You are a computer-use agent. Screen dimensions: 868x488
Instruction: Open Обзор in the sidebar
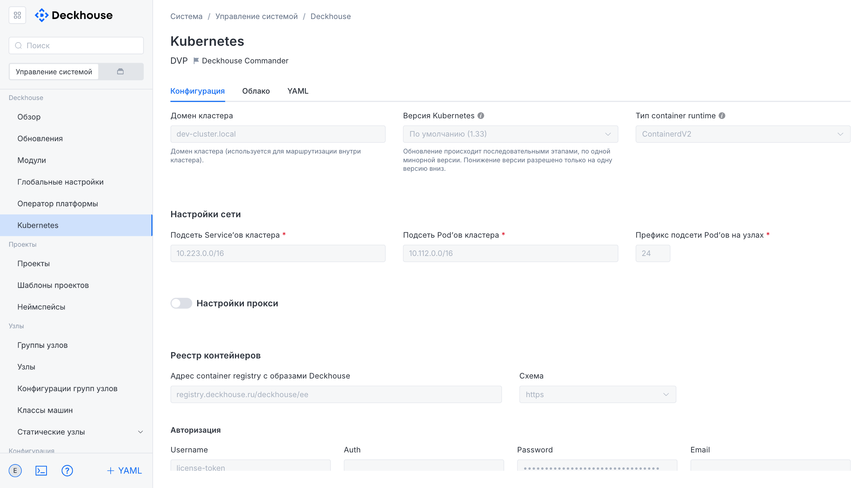[76, 117]
